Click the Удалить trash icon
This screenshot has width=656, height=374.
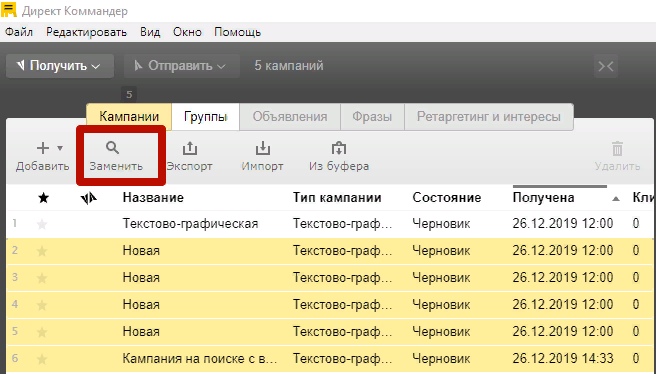[618, 149]
